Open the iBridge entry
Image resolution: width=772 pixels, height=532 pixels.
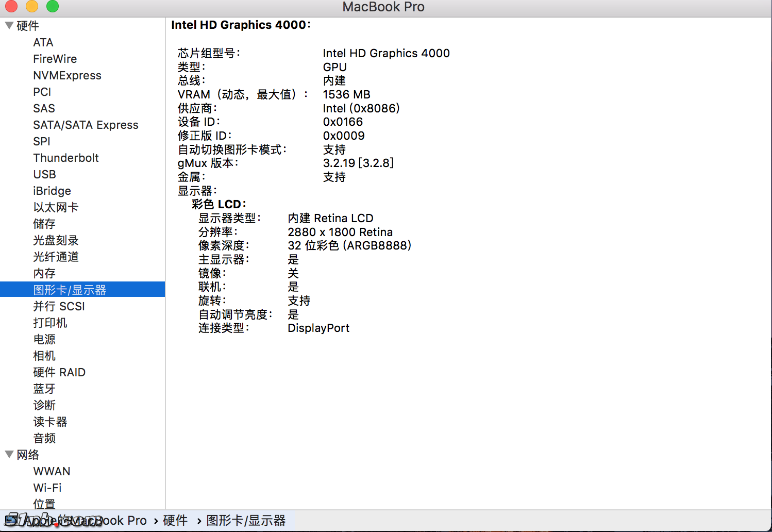[52, 191]
